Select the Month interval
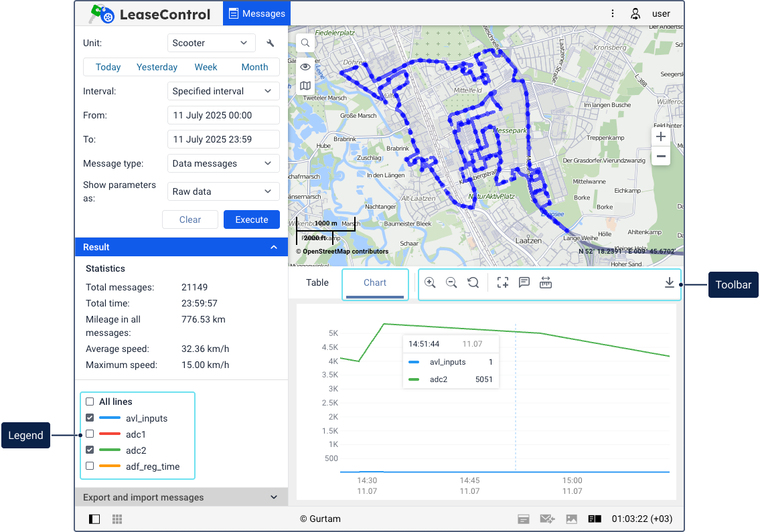Image resolution: width=760 pixels, height=532 pixels. point(254,67)
